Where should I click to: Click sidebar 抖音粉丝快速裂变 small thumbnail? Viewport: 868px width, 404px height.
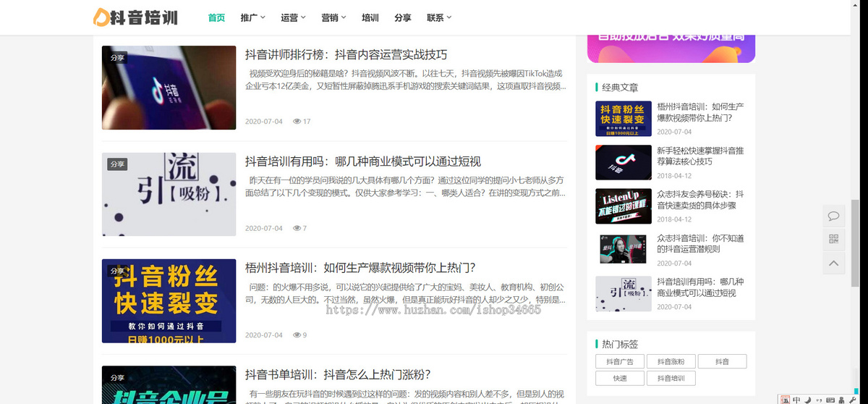pos(624,119)
